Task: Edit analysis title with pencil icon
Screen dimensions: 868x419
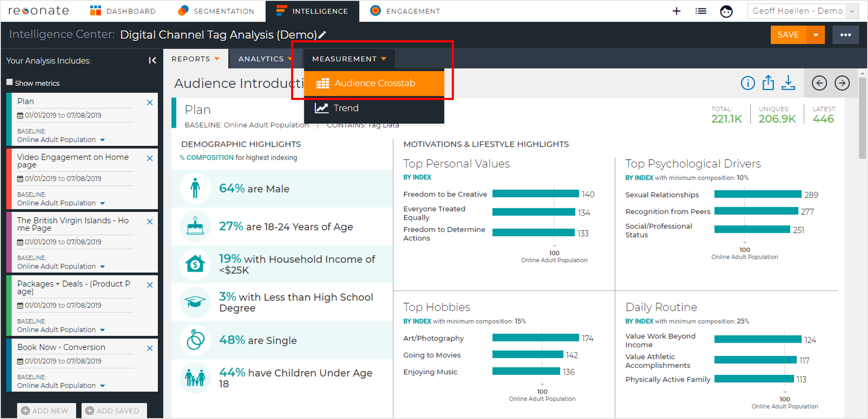Action: 322,35
